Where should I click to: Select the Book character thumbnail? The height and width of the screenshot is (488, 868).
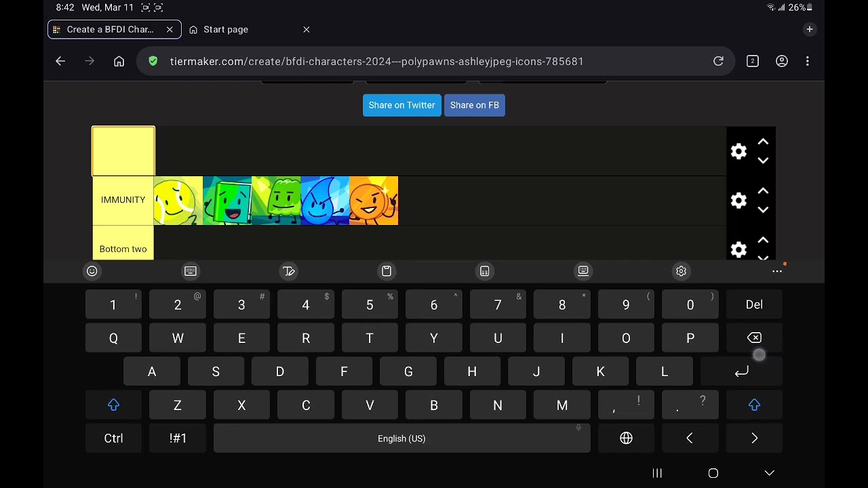227,201
